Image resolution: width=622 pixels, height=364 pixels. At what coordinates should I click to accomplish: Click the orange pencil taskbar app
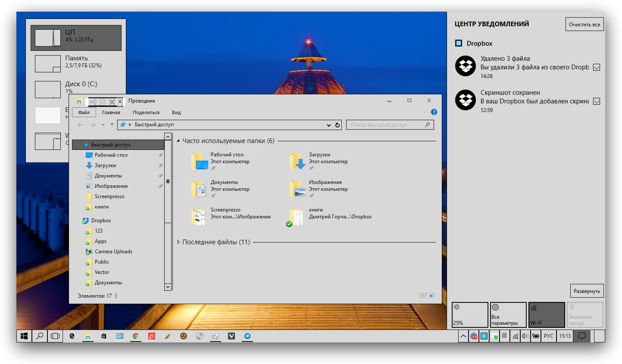tap(168, 336)
